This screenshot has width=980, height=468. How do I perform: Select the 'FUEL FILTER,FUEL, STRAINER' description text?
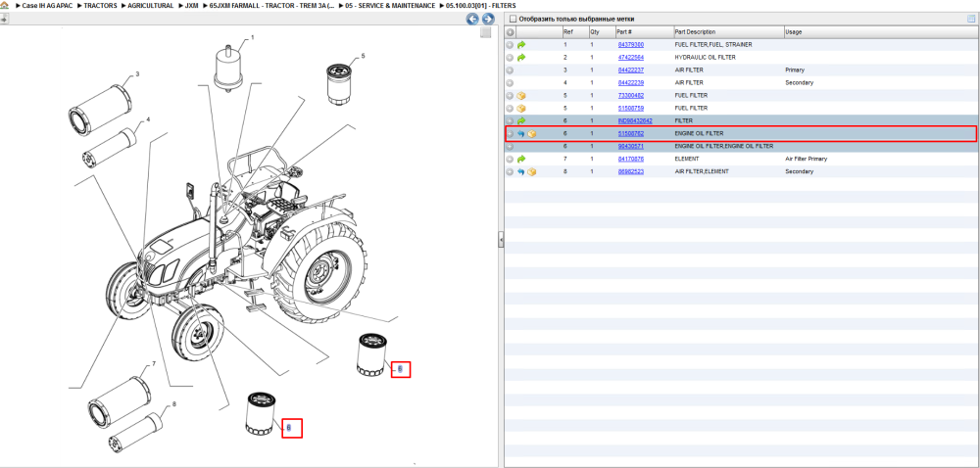(713, 45)
